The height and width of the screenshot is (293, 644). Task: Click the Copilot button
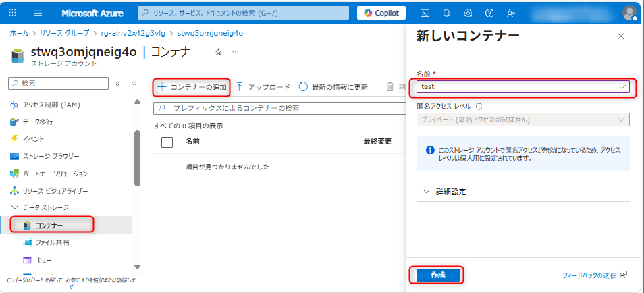[x=381, y=13]
